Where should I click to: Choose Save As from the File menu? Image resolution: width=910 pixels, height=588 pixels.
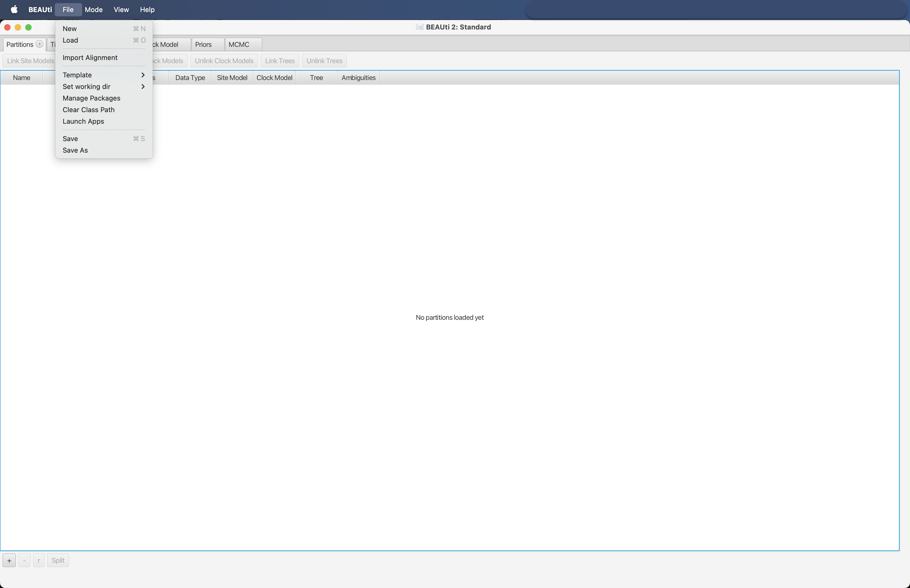click(104, 151)
